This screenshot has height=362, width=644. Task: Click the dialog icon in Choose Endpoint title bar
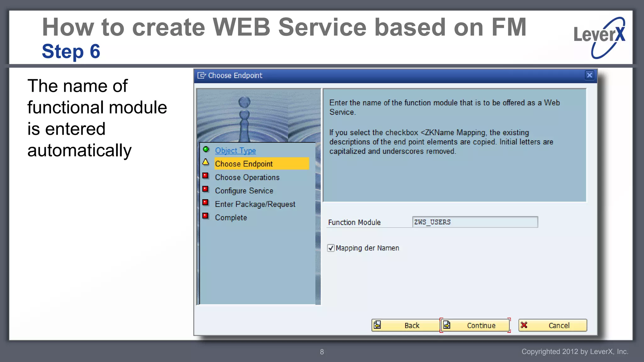point(202,75)
